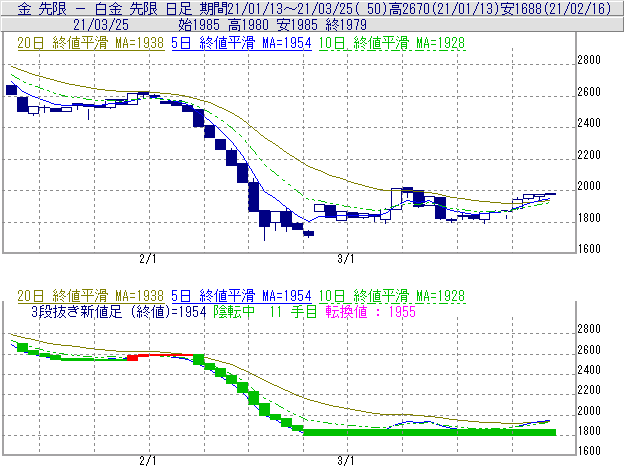Screen dimensions: 624x473
Task: Click the 3/1 date label under the lower chart
Action: click(x=346, y=461)
